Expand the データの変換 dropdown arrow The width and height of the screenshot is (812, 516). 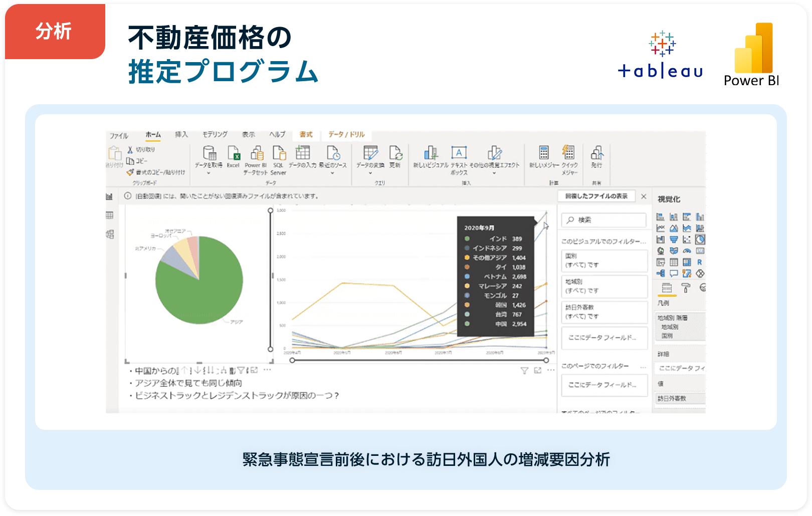[x=370, y=173]
